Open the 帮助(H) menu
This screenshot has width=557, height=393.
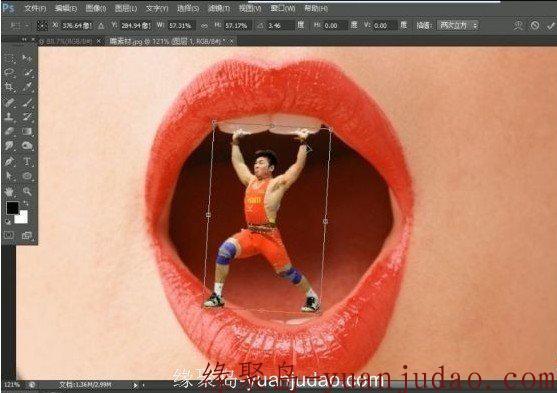click(315, 8)
